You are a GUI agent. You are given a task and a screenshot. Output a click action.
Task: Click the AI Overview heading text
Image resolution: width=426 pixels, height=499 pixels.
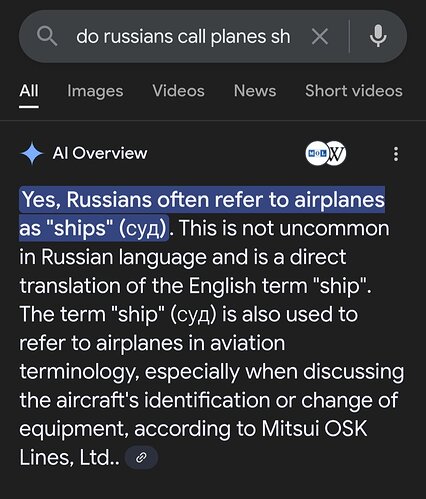click(x=100, y=153)
